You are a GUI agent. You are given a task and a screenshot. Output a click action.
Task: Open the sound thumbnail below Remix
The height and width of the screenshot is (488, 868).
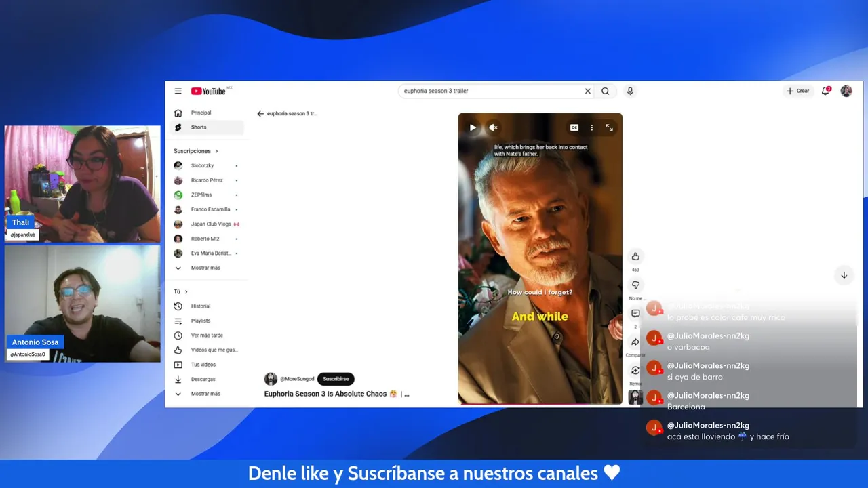[x=635, y=397]
